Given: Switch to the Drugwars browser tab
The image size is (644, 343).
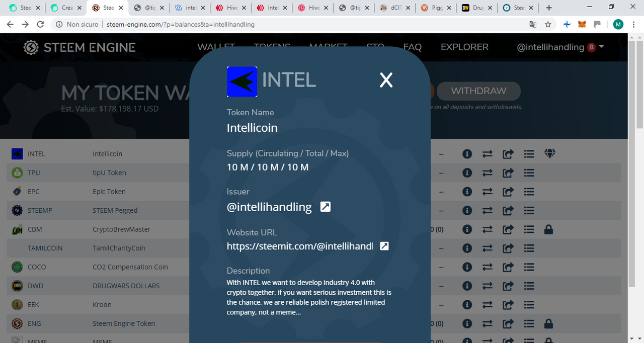Looking at the screenshot, I should pyautogui.click(x=477, y=8).
